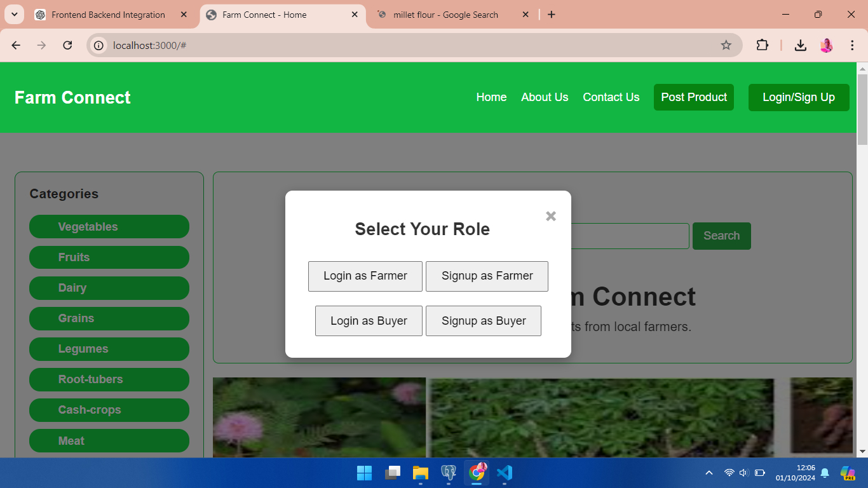Open the browser Extensions icon
The width and height of the screenshot is (868, 488).
pyautogui.click(x=762, y=45)
